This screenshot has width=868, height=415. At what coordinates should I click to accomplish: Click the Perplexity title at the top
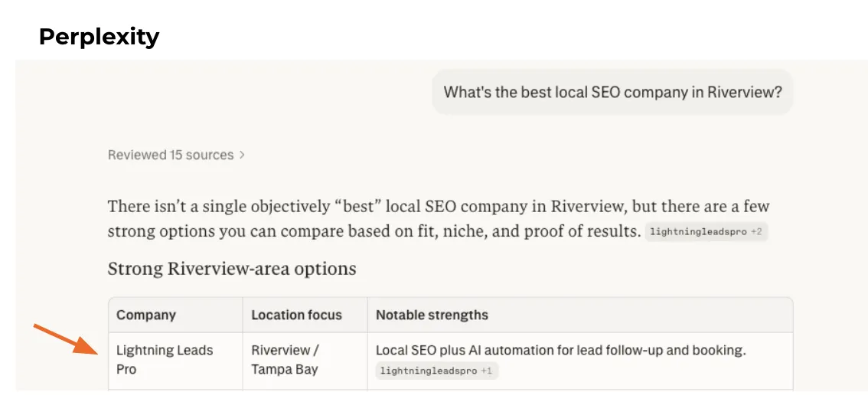[99, 36]
